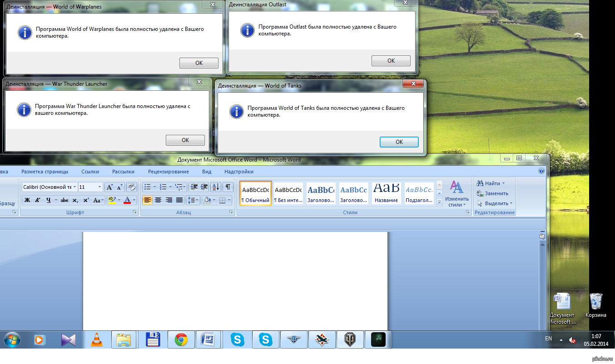Select the Название style thumbnail
The height and width of the screenshot is (364, 615).
pyautogui.click(x=387, y=194)
